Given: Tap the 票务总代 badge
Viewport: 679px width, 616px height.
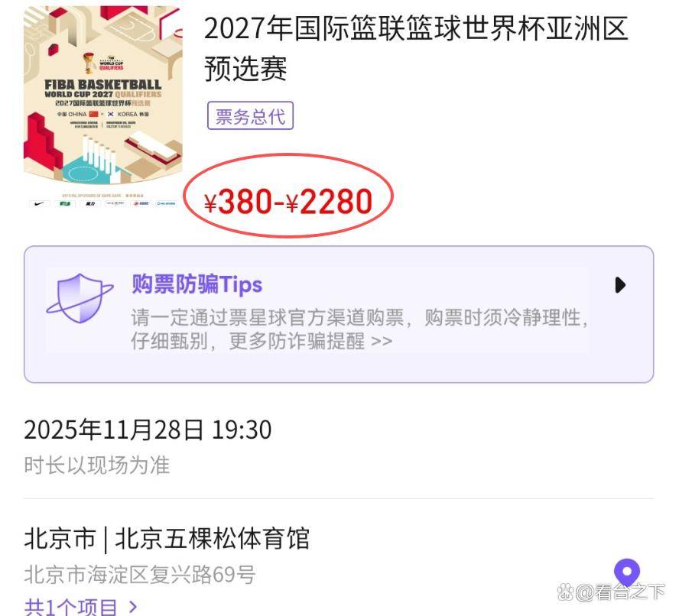Looking at the screenshot, I should pos(250,115).
